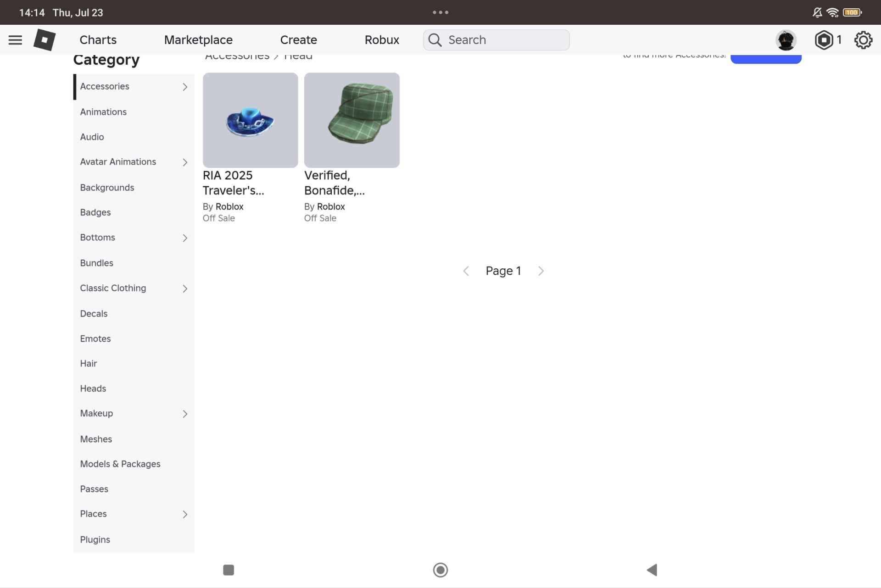Open the three-dot status bar handle
Screen dimensions: 881x588
coord(440,12)
